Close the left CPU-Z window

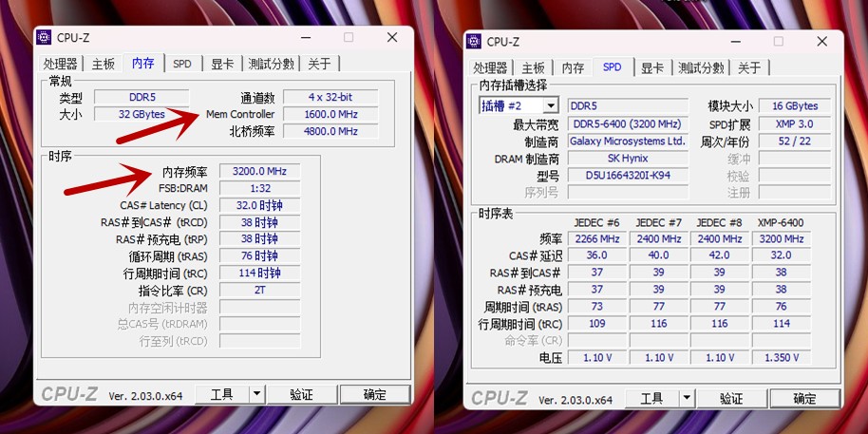(392, 38)
